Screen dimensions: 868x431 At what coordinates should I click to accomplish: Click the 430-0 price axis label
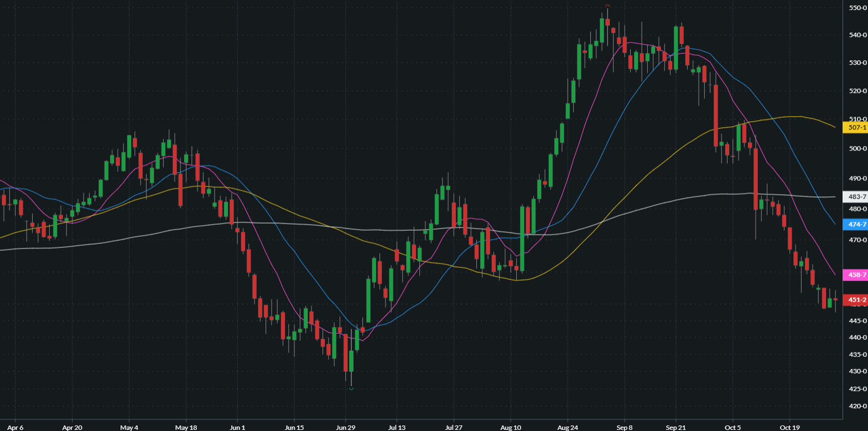(x=857, y=371)
